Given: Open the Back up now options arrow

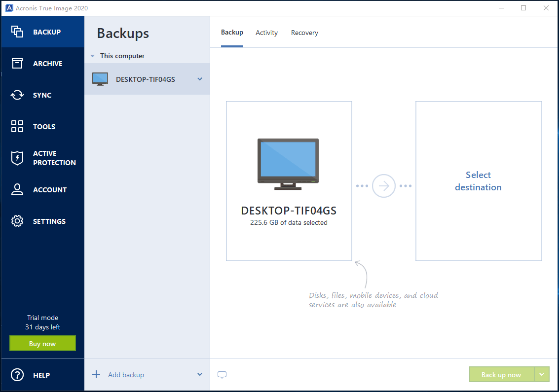Looking at the screenshot, I should pyautogui.click(x=542, y=375).
